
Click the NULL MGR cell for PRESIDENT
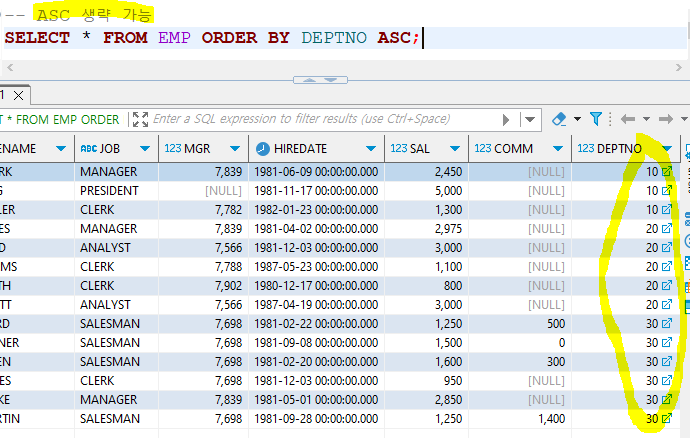click(203, 191)
